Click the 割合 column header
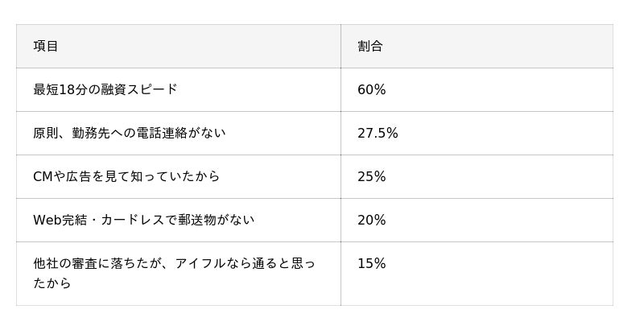This screenshot has height=330, width=644. pyautogui.click(x=369, y=47)
